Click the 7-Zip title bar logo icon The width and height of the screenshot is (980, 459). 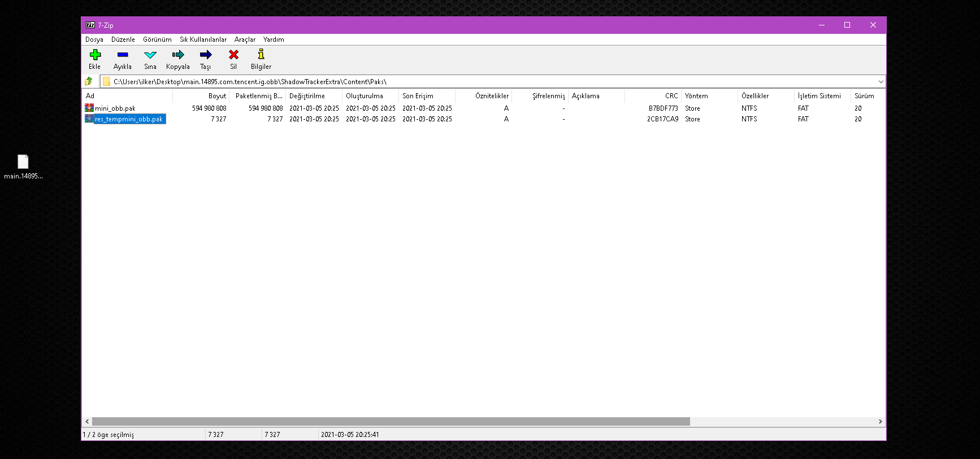90,25
